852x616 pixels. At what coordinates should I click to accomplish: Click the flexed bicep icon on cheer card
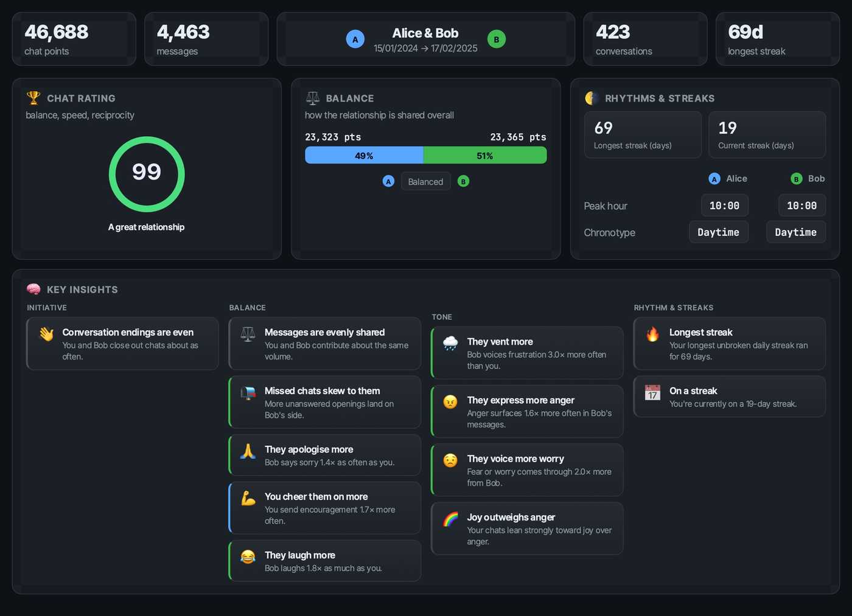click(248, 499)
